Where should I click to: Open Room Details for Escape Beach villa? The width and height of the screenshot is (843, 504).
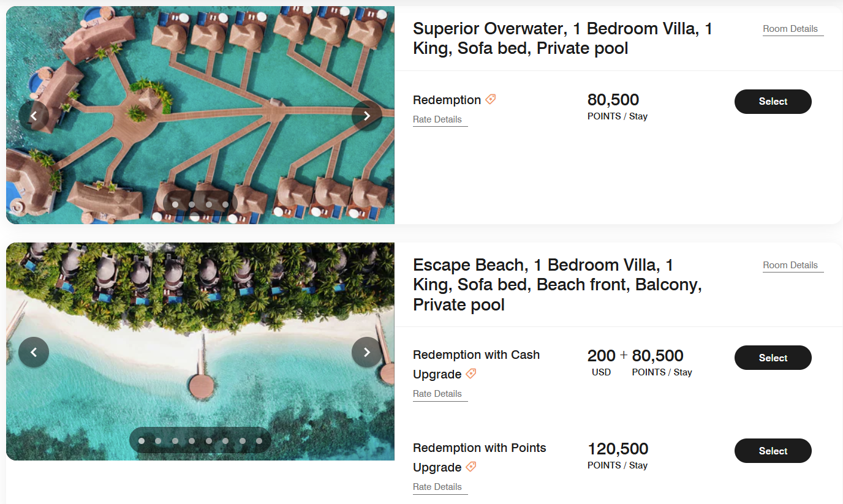coord(790,265)
